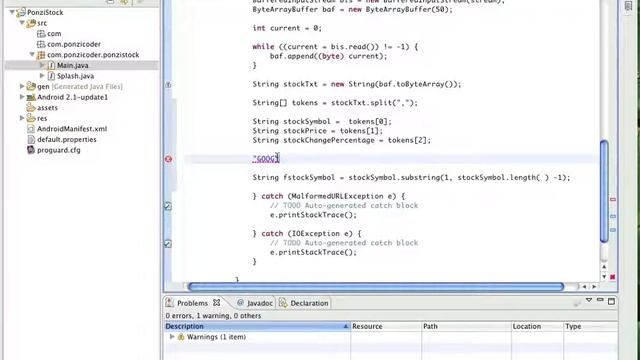Select Main.java in Package Explorer
This screenshot has height=360, width=640.
point(72,65)
